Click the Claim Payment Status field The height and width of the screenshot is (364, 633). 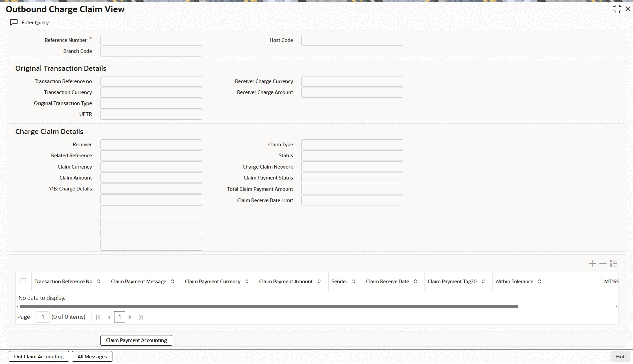click(352, 178)
